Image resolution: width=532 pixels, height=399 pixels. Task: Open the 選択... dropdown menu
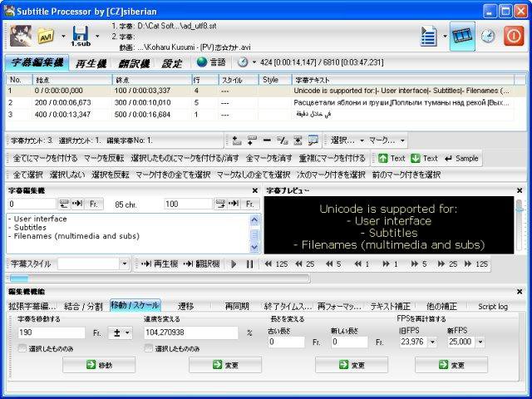coord(347,140)
